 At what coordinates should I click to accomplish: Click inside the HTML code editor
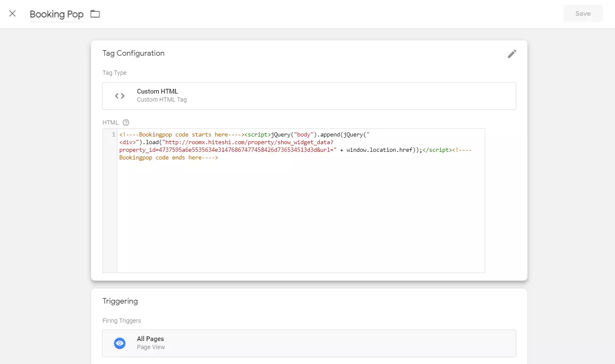pos(301,201)
